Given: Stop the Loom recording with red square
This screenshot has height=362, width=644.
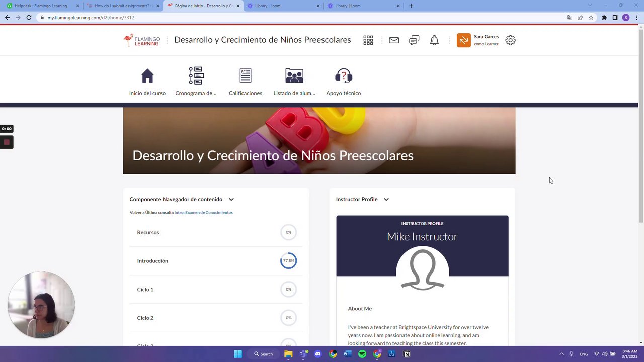Looking at the screenshot, I should pos(7,142).
